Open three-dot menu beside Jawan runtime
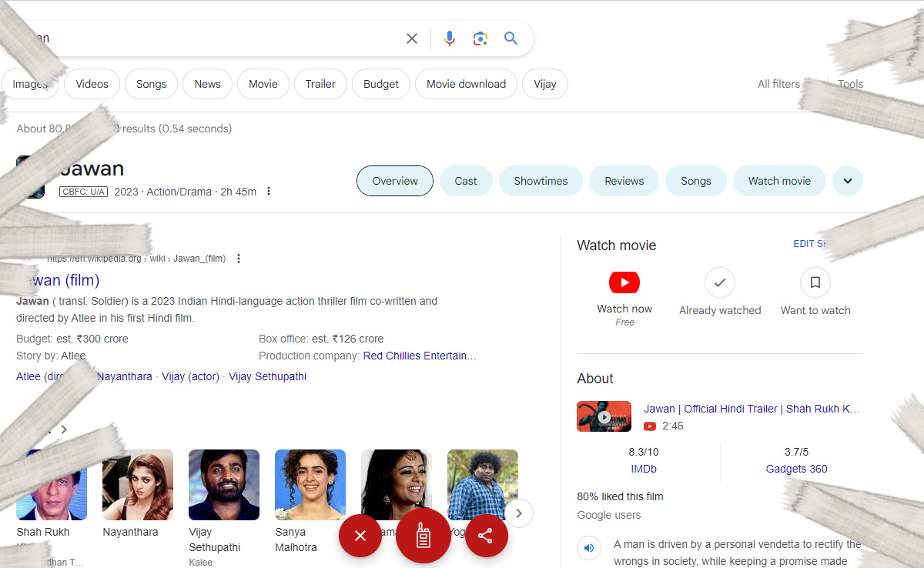924x568 pixels. pos(269,192)
